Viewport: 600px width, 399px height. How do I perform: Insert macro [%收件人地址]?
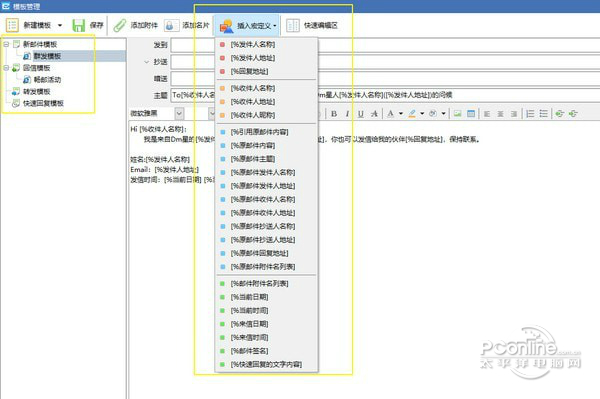[266, 101]
